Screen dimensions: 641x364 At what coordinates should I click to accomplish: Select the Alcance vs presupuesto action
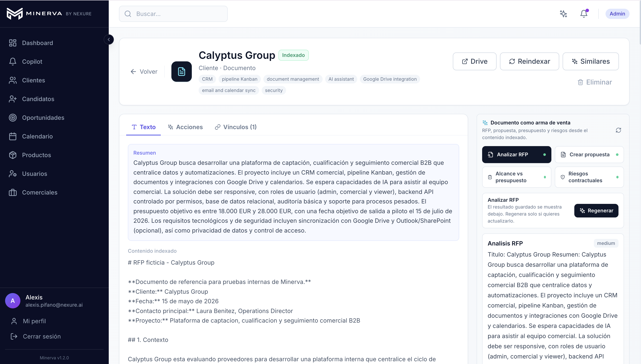tap(517, 177)
